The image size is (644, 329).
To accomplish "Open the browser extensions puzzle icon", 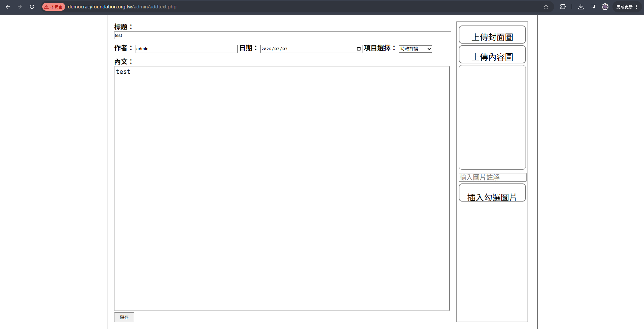I will (x=563, y=7).
